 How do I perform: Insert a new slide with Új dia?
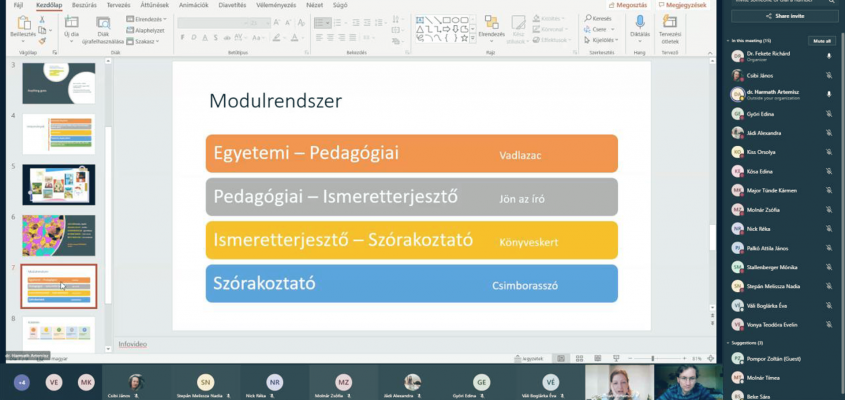pyautogui.click(x=71, y=24)
